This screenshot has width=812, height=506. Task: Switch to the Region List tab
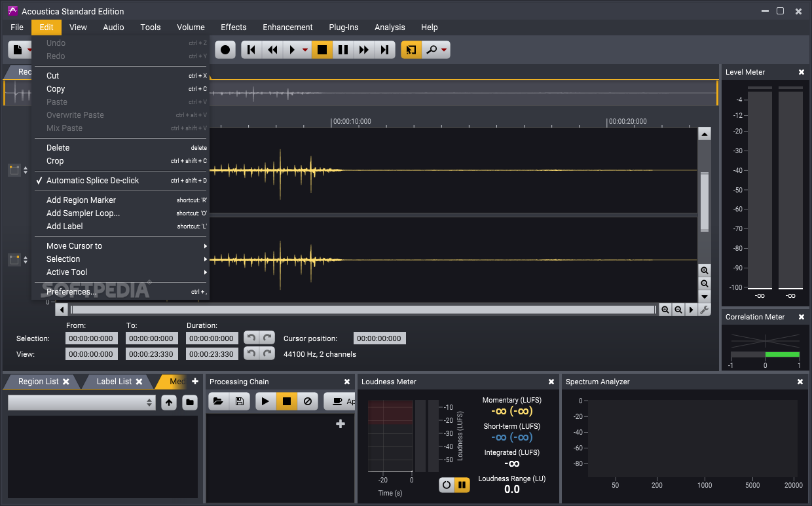pos(39,382)
